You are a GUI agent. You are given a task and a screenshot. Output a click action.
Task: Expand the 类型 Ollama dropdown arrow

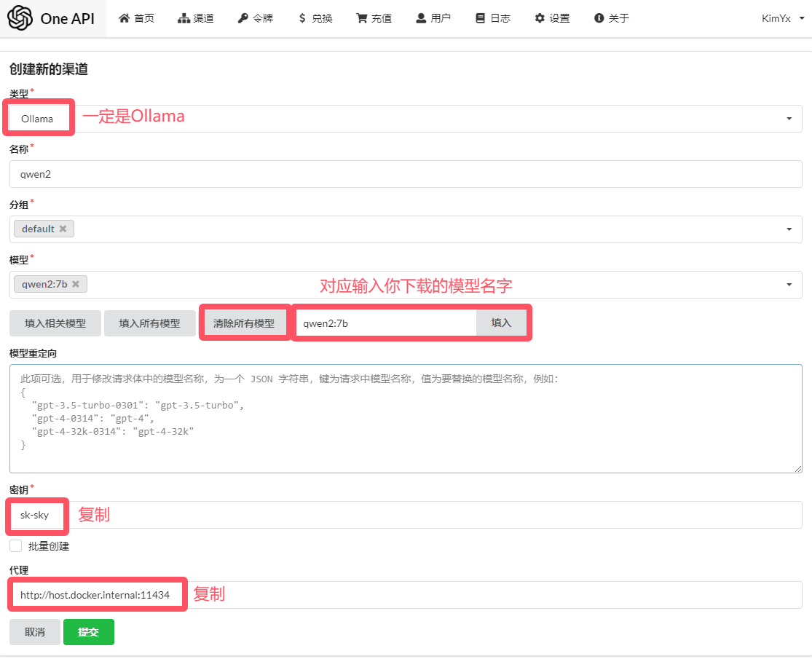(789, 119)
